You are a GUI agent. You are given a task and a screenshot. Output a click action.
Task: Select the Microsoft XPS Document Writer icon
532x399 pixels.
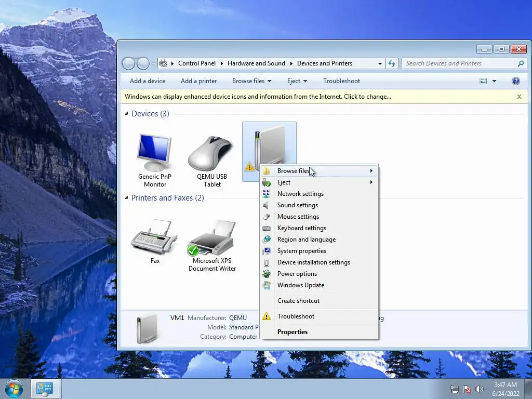point(211,237)
